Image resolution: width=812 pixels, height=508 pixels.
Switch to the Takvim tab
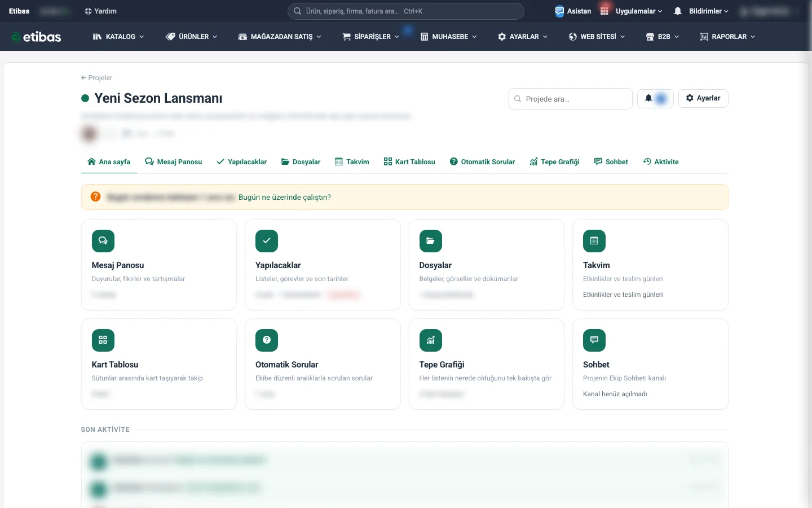tap(352, 162)
